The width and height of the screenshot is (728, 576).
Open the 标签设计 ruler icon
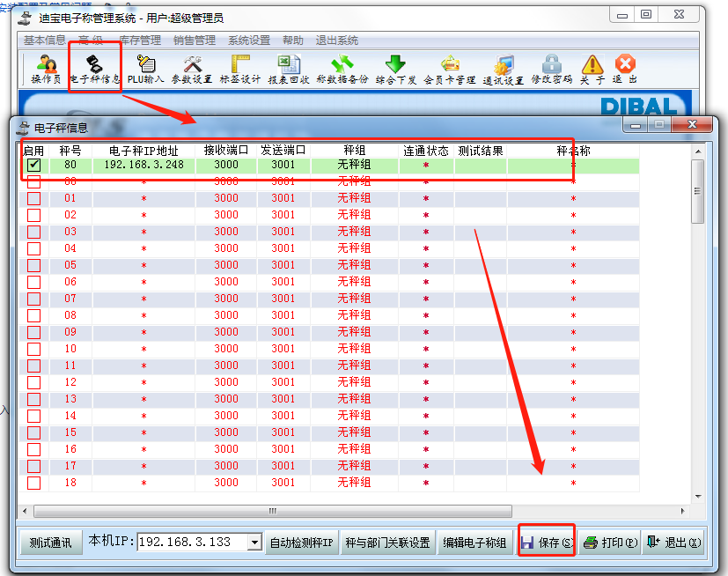click(x=240, y=69)
